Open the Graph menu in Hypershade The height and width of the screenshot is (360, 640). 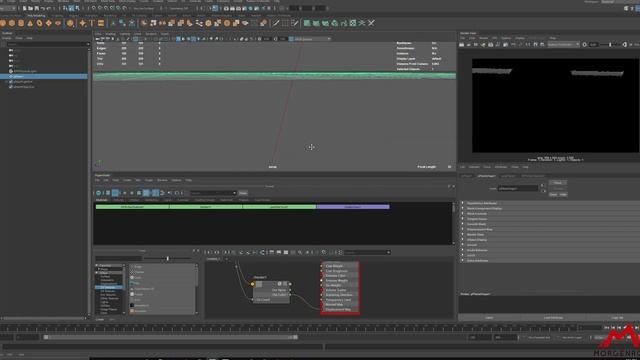pos(149,180)
